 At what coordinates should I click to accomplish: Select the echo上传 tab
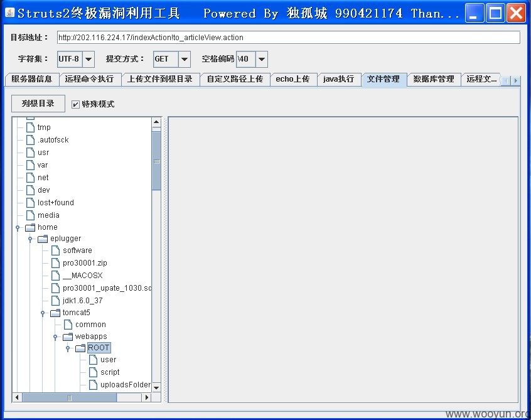click(x=293, y=79)
